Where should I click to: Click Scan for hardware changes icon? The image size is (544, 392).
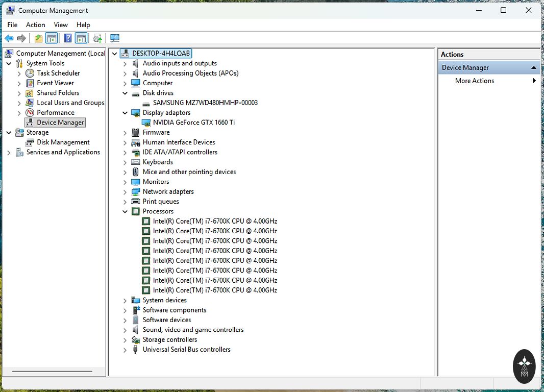tap(115, 38)
